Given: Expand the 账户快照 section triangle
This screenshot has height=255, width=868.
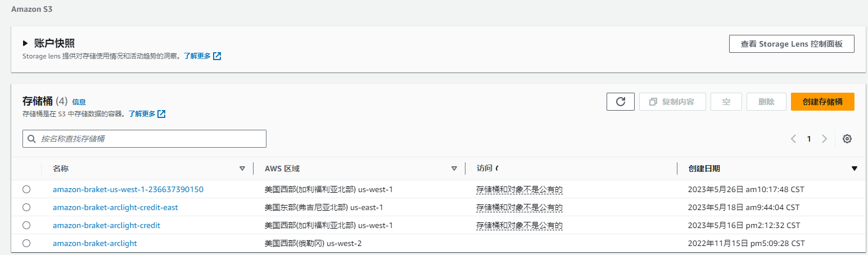Looking at the screenshot, I should (25, 43).
